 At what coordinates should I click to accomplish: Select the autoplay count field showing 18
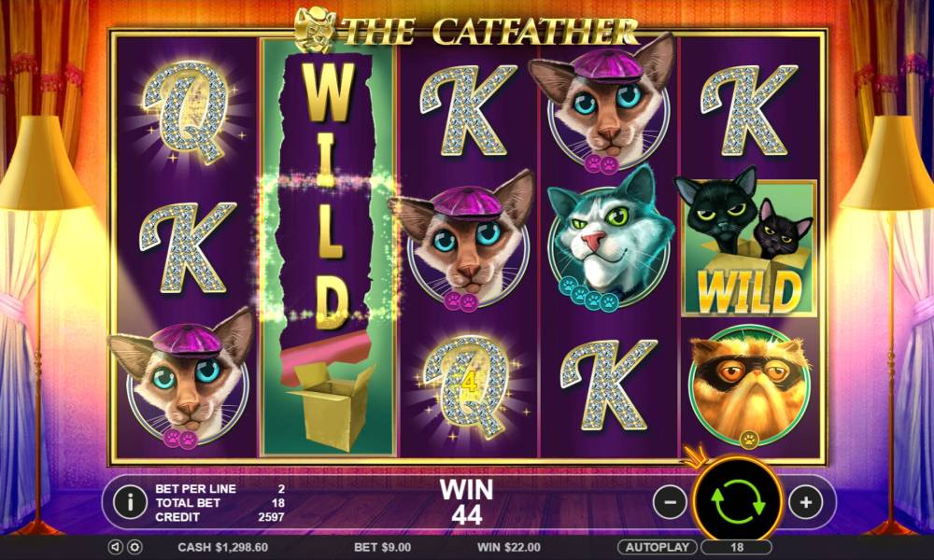[736, 547]
